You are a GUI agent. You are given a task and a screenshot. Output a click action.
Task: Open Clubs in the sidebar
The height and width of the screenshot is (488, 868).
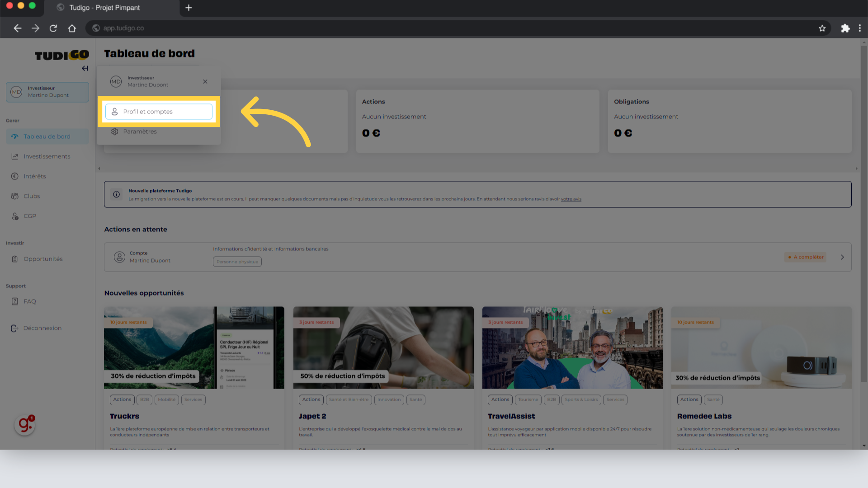click(x=47, y=196)
